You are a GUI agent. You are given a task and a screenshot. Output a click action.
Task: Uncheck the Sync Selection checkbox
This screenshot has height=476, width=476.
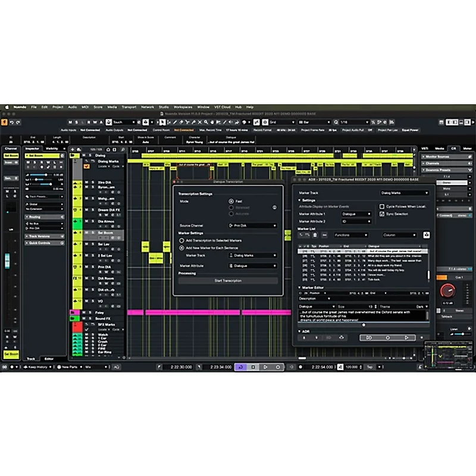click(381, 213)
